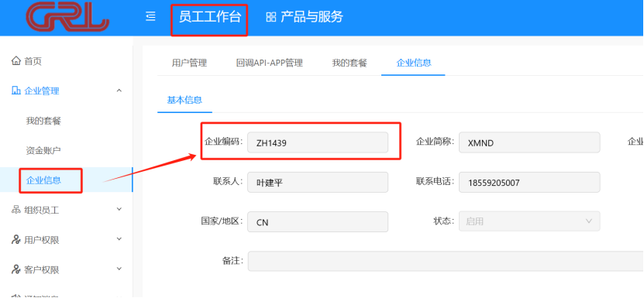Screen dimensions: 644x298
Task: Collapse the 企业管理 chevron
Action: [119, 91]
